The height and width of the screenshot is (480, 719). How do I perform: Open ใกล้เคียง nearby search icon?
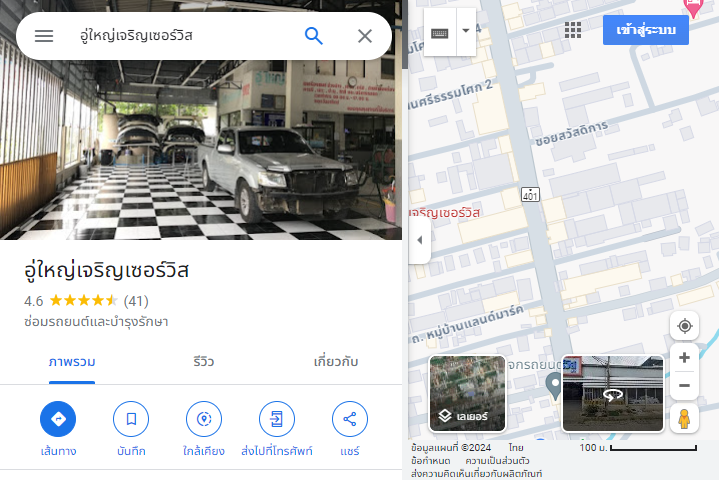tap(204, 419)
